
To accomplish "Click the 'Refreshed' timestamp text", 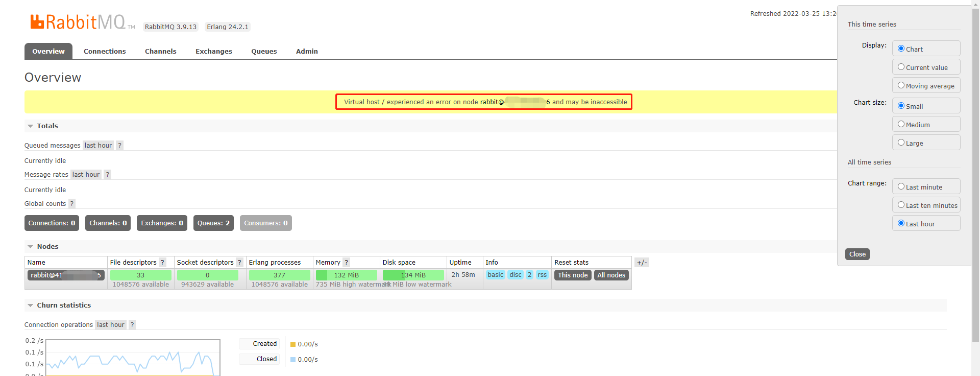I will (x=794, y=14).
